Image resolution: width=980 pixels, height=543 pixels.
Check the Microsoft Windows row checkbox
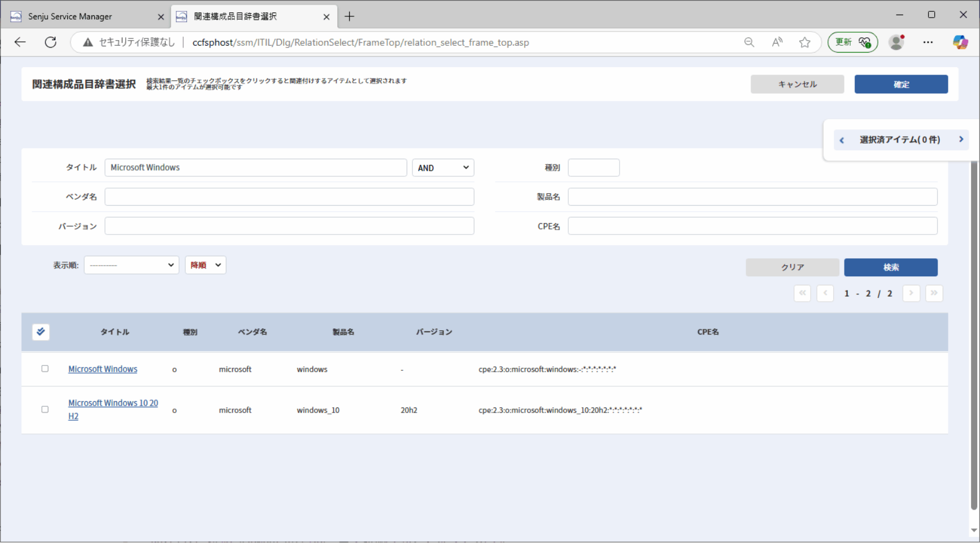coord(45,368)
